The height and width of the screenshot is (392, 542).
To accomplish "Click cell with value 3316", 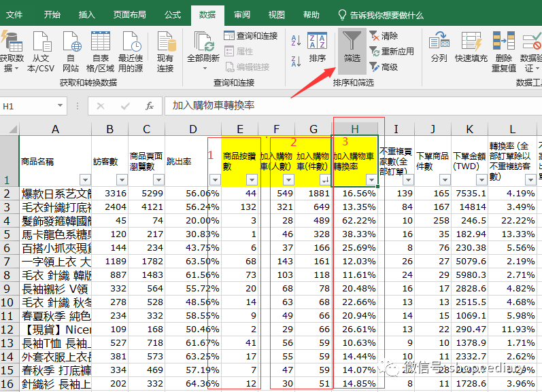I will pyautogui.click(x=110, y=194).
